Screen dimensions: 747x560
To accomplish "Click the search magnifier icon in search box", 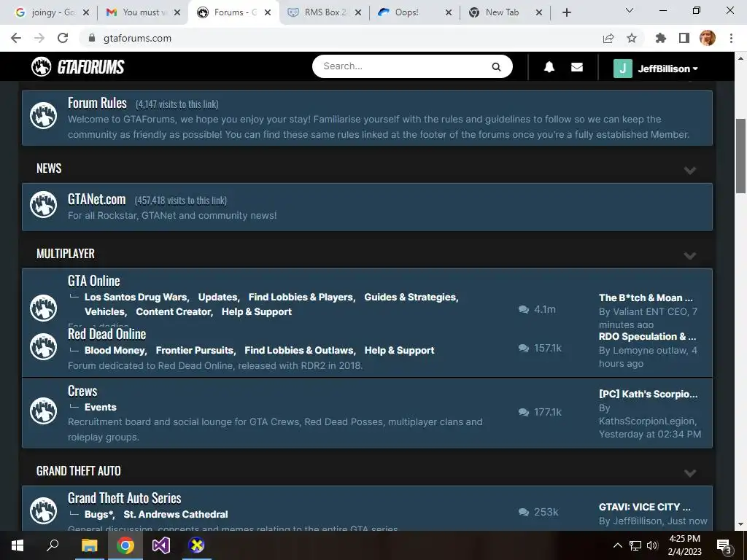I will (496, 66).
